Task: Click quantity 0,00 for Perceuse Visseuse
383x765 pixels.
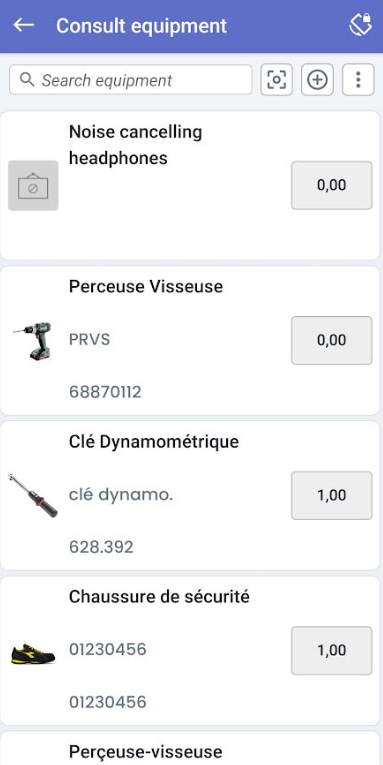Action: click(x=332, y=341)
